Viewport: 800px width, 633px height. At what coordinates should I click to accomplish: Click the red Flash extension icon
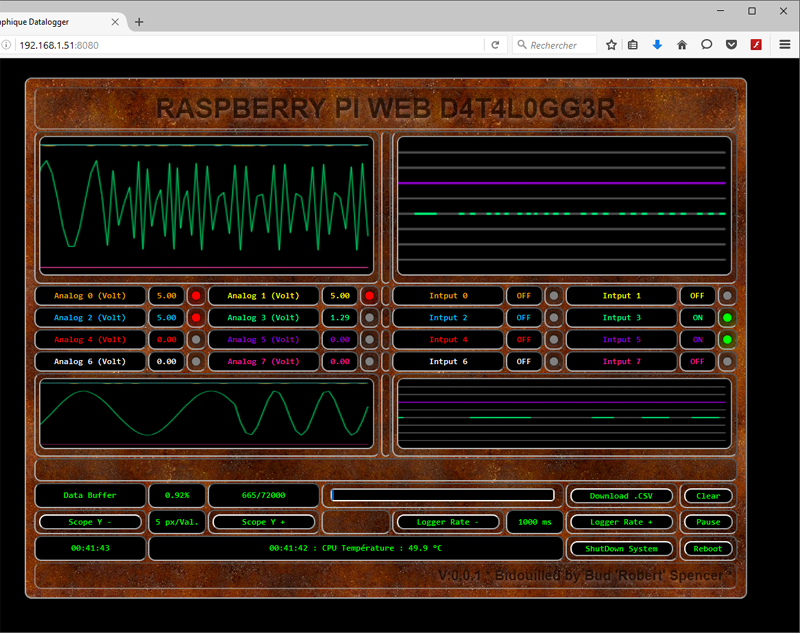point(757,45)
